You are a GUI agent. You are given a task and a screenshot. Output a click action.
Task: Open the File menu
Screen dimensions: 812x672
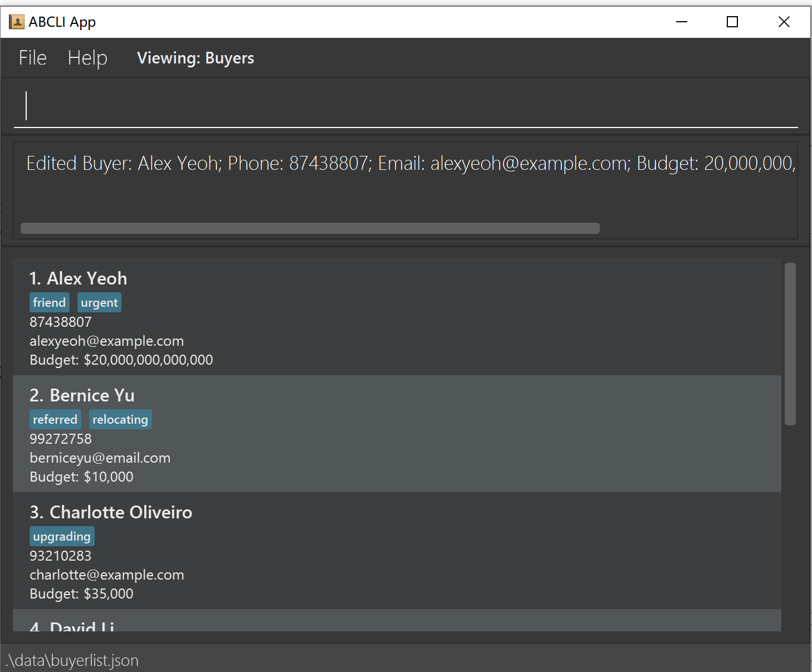click(32, 58)
